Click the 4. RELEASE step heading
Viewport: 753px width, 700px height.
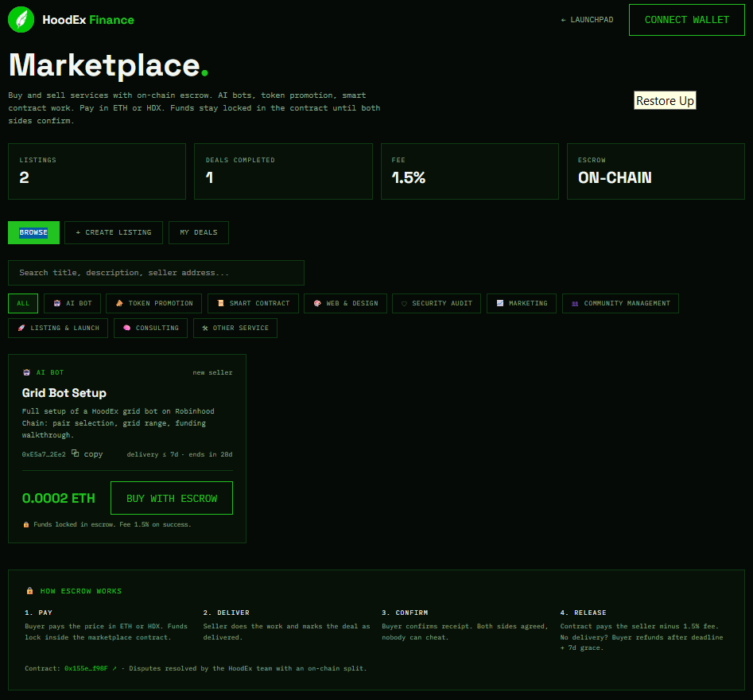(583, 612)
